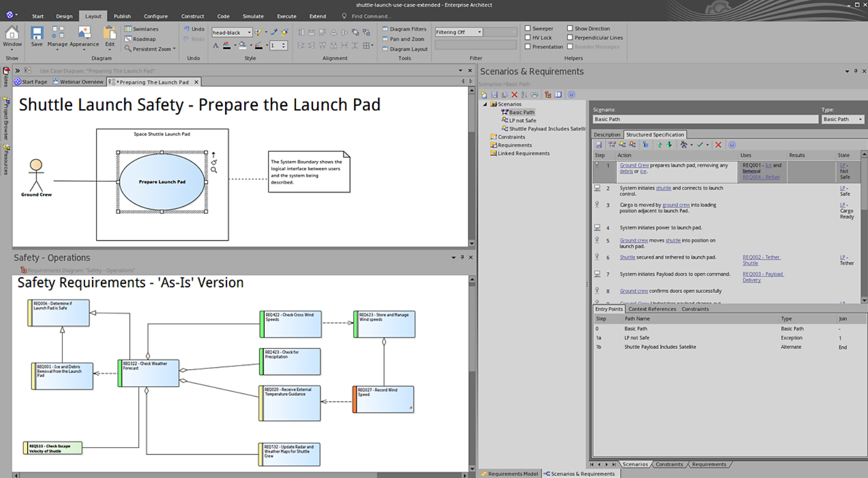Click the help icon in Scenarios toolbar
The height and width of the screenshot is (478, 868).
[x=571, y=94]
